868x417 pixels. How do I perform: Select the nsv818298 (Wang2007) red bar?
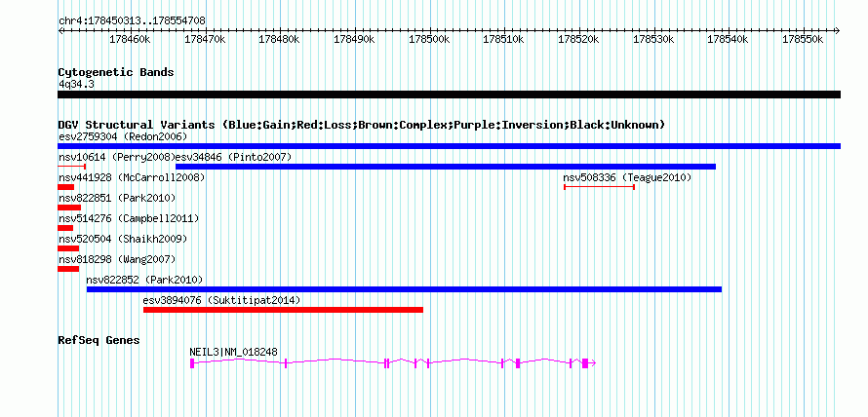point(68,269)
